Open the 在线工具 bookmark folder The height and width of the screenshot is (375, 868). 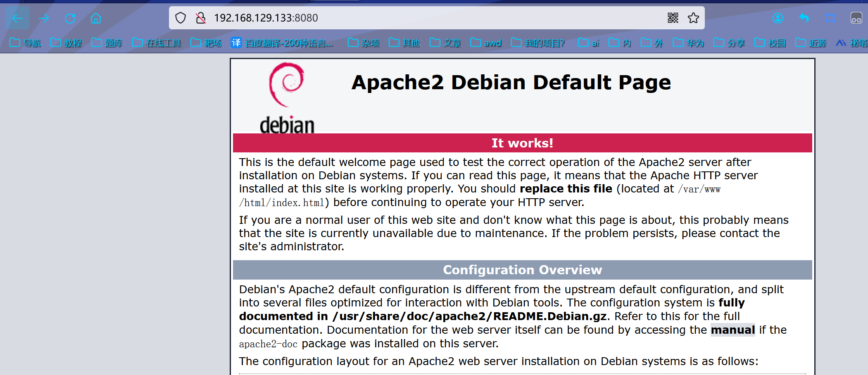157,43
